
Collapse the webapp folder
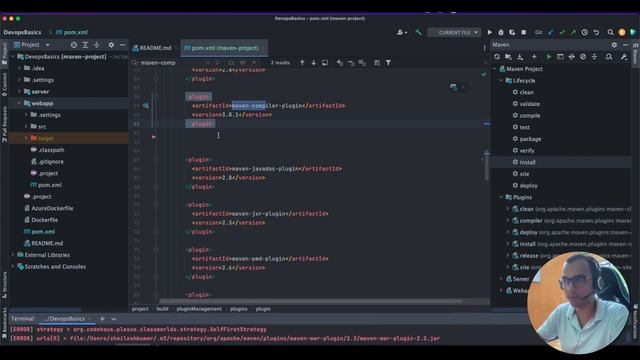click(20, 103)
